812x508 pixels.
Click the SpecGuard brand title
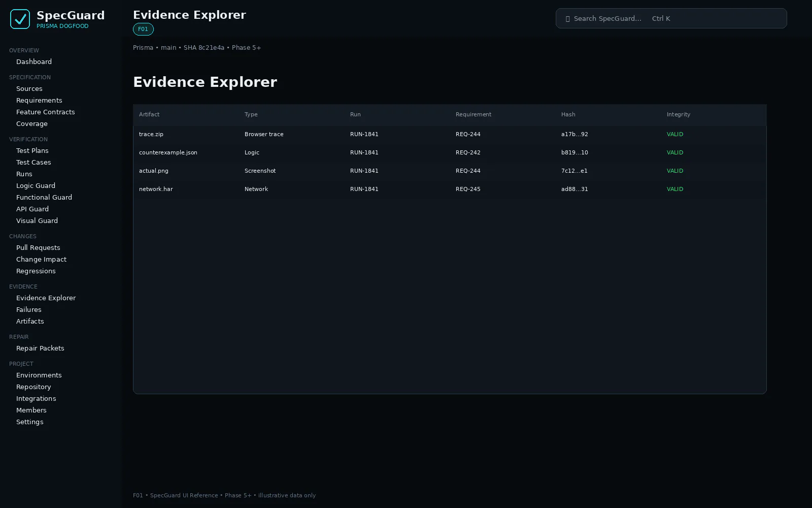(x=71, y=15)
